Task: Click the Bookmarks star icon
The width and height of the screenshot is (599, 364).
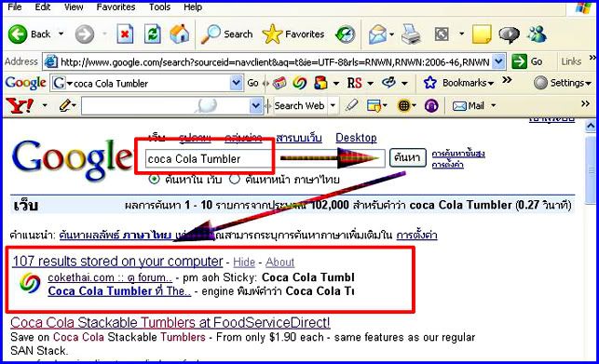Action: point(430,83)
